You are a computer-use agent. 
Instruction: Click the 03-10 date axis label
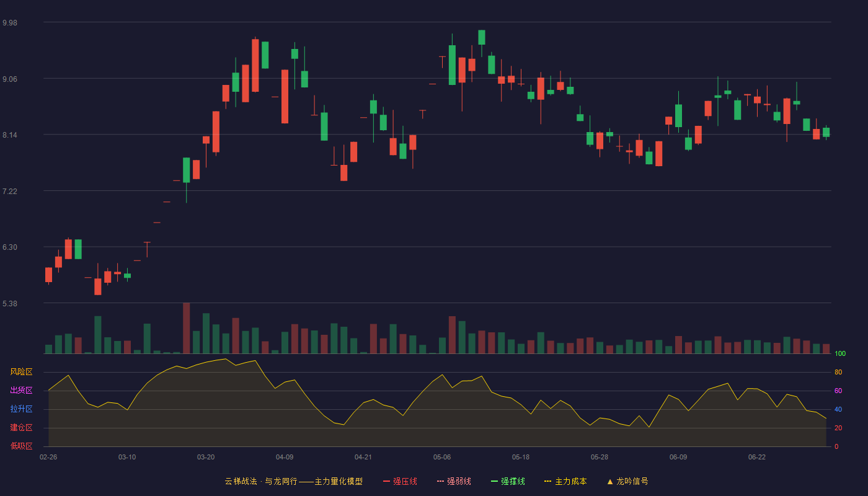click(x=127, y=457)
